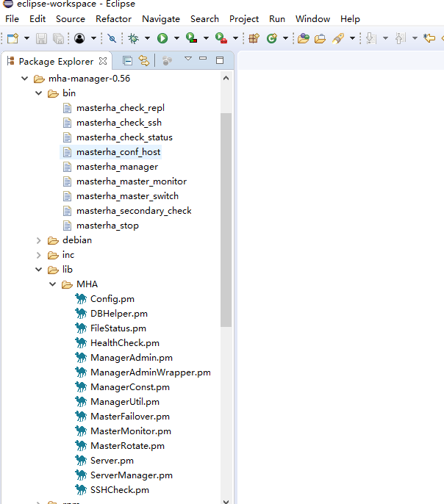Open the Refactor menu
This screenshot has height=504, width=444.
[113, 19]
